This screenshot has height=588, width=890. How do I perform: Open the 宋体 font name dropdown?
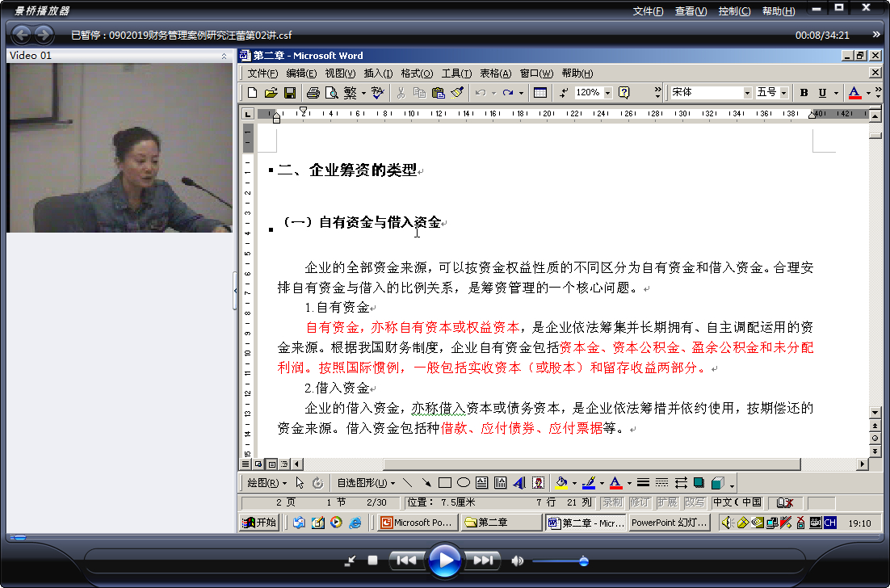click(x=748, y=93)
